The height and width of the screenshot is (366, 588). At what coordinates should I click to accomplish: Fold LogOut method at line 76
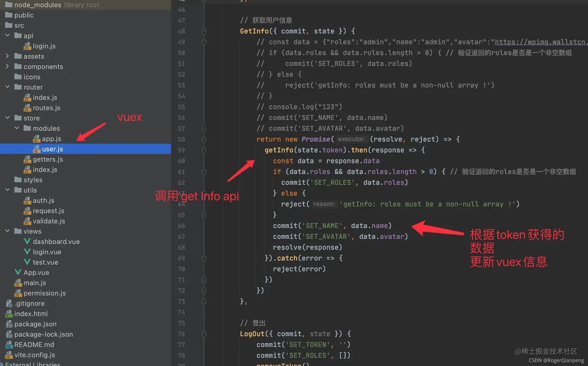[x=204, y=334]
